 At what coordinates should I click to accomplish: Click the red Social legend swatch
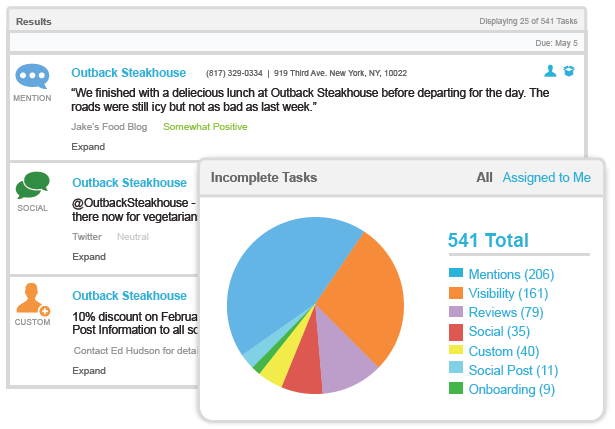456,332
